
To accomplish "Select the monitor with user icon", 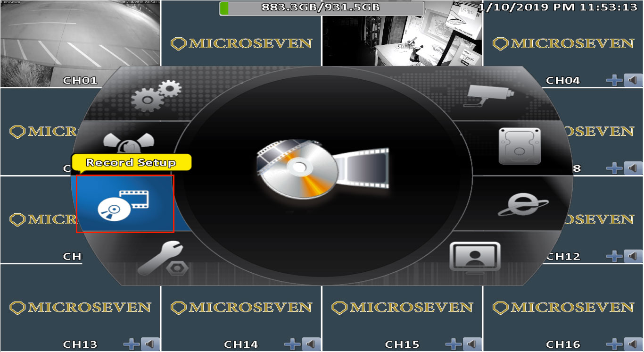I will [x=474, y=257].
